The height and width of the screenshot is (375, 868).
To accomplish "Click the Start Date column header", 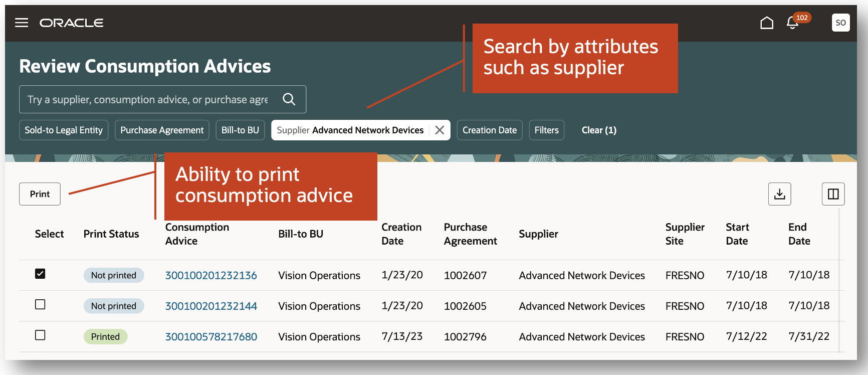I will point(737,234).
